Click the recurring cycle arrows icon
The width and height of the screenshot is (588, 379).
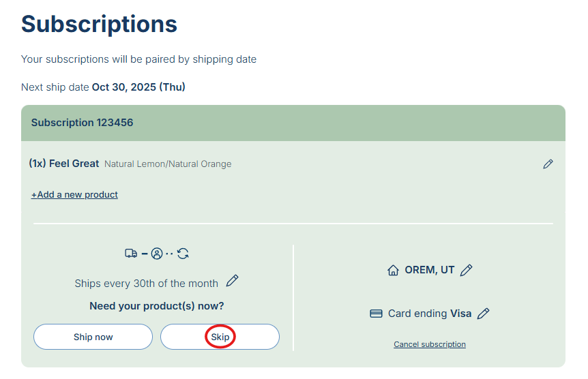(x=183, y=254)
